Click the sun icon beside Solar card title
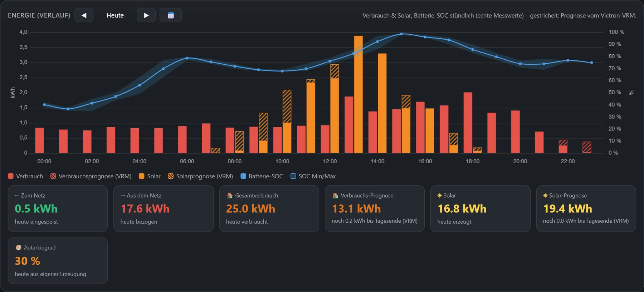Viewport: 644px width, 292px height. [x=439, y=196]
